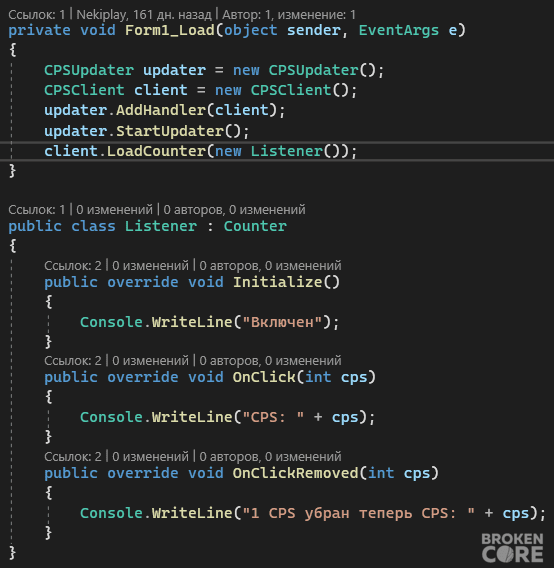Click 'WriteLine' on the line printing "1 CPS убран"
Image resolution: width=554 pixels, height=568 pixels.
pos(192,513)
